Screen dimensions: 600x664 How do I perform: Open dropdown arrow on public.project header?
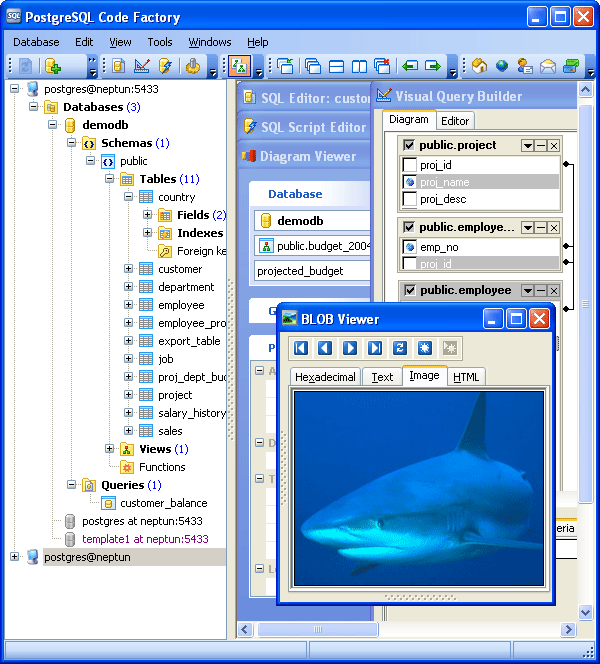click(527, 145)
